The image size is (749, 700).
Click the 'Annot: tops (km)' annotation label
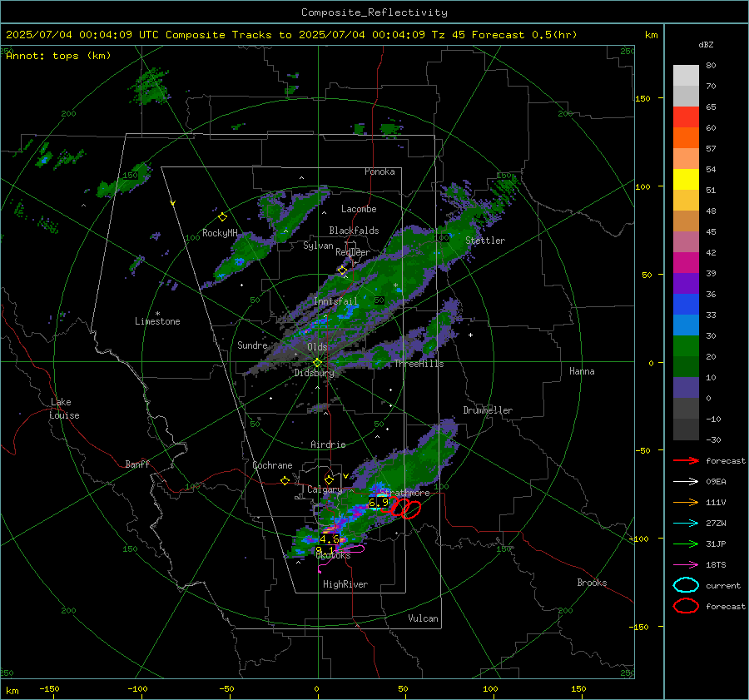[x=58, y=56]
